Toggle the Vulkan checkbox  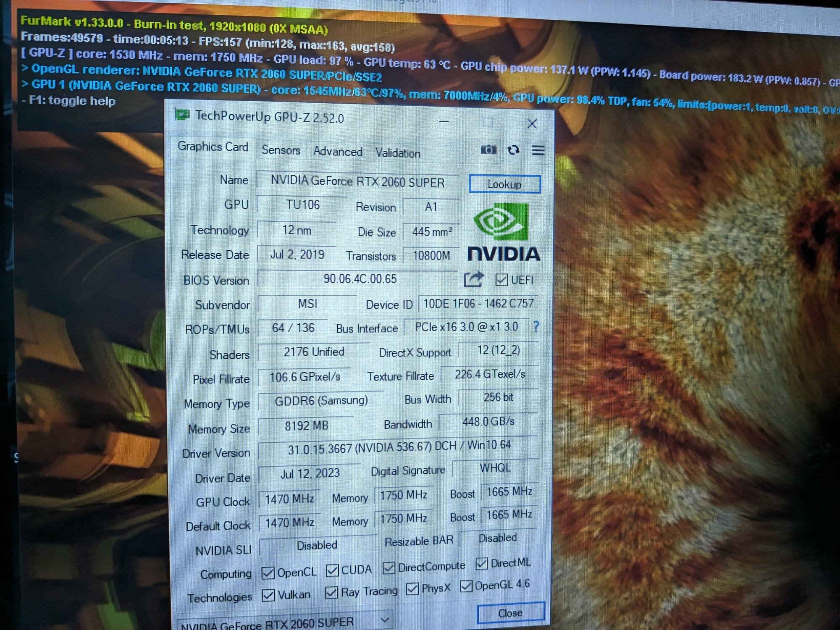(x=268, y=595)
